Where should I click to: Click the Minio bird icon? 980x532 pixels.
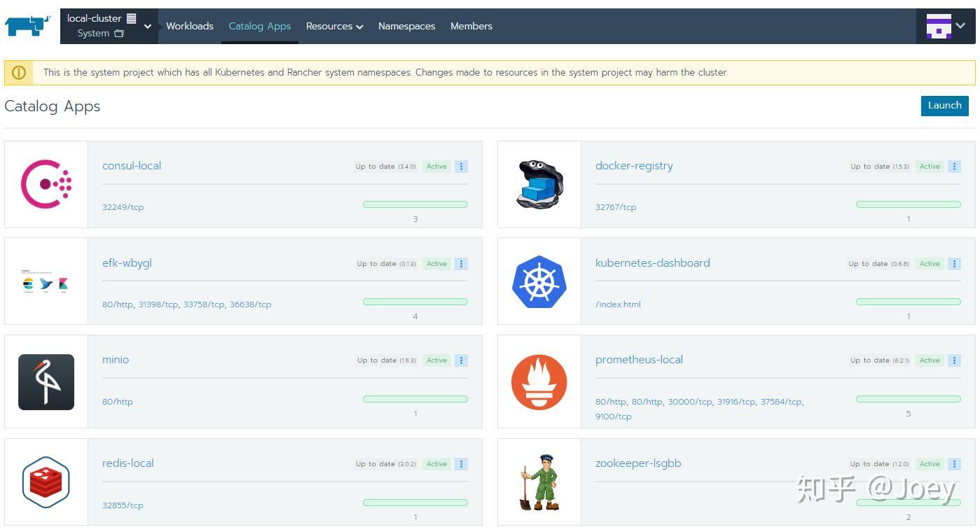pyautogui.click(x=46, y=381)
